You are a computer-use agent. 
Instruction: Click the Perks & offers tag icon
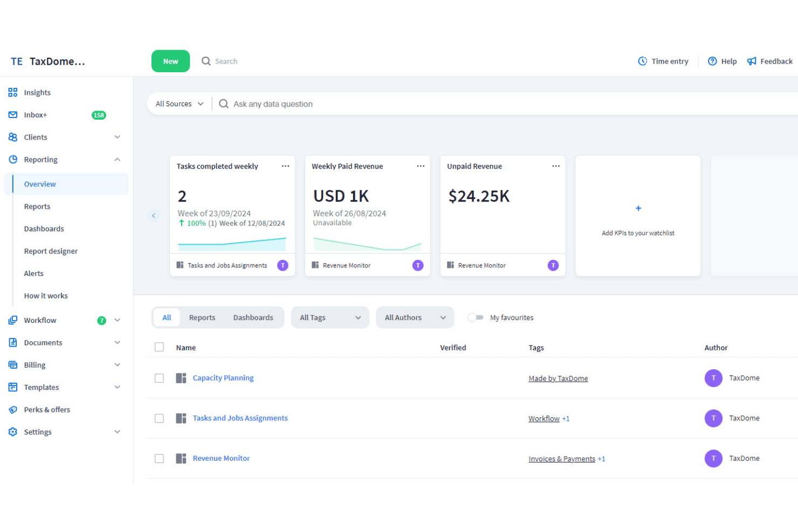pyautogui.click(x=13, y=410)
